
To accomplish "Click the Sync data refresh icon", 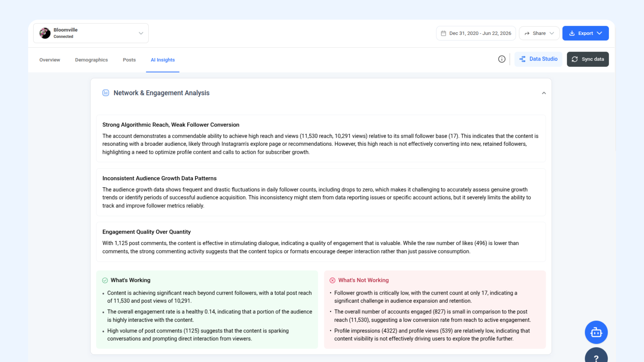I will pyautogui.click(x=575, y=59).
